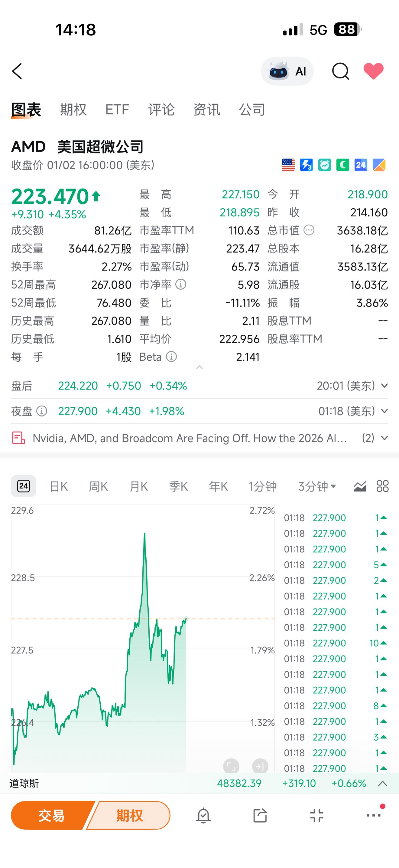399x868 pixels.
Task: Open the Nvidia, AMD, Broadcom news headline
Action: click(190, 438)
